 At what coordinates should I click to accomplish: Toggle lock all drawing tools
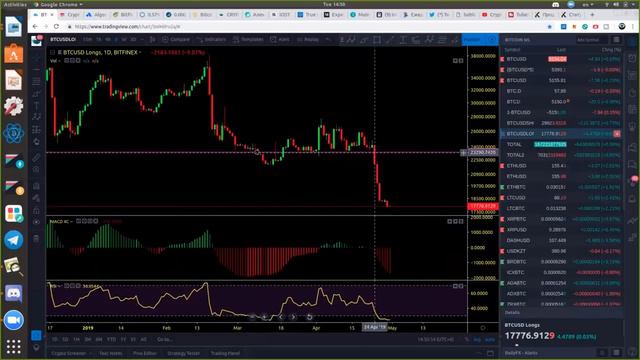36,211
